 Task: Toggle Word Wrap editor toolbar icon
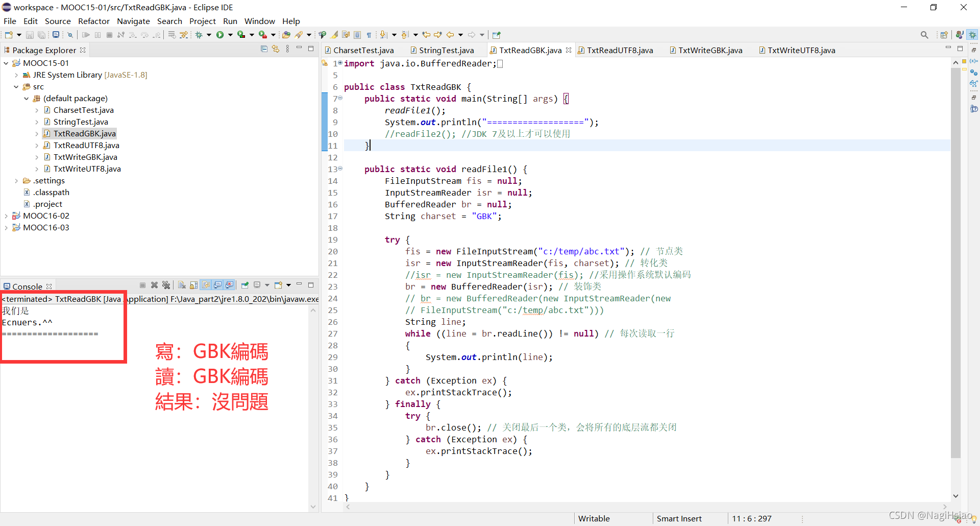point(346,35)
